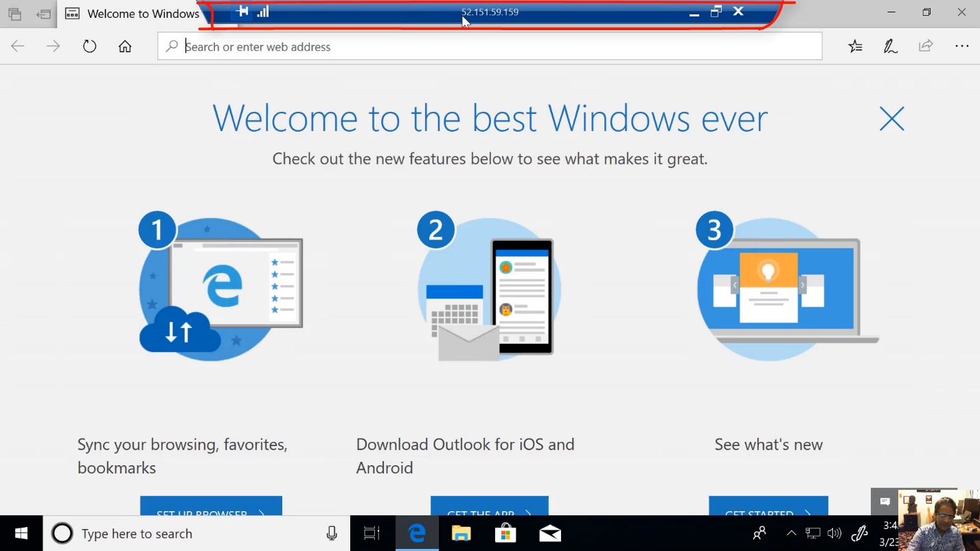
Task: Pin the remote desktop connection bar
Action: [x=242, y=12]
